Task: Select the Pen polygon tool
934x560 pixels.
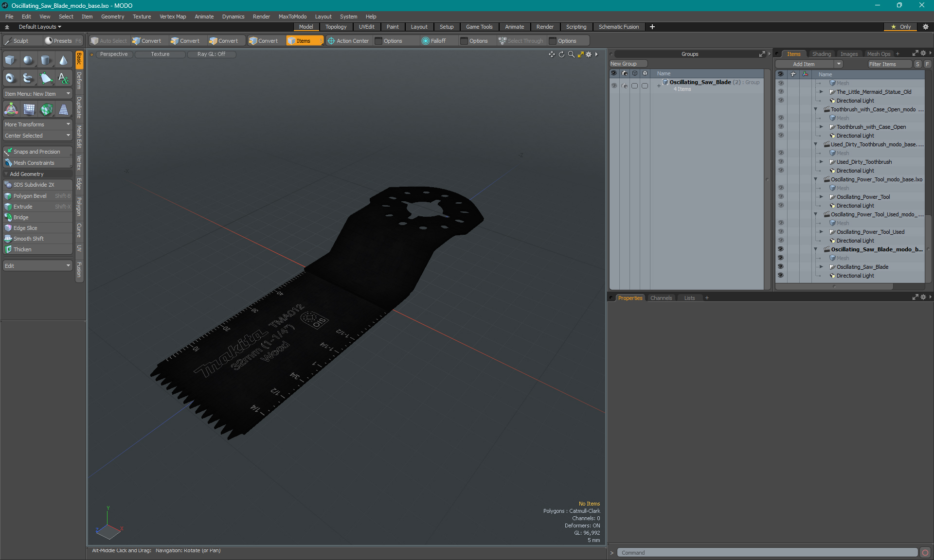Action: [x=46, y=78]
